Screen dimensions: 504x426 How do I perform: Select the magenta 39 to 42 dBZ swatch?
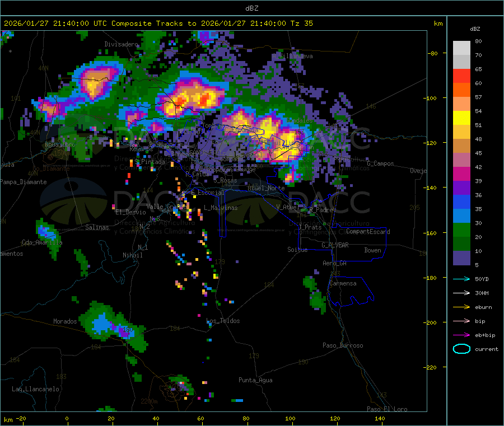tap(461, 174)
